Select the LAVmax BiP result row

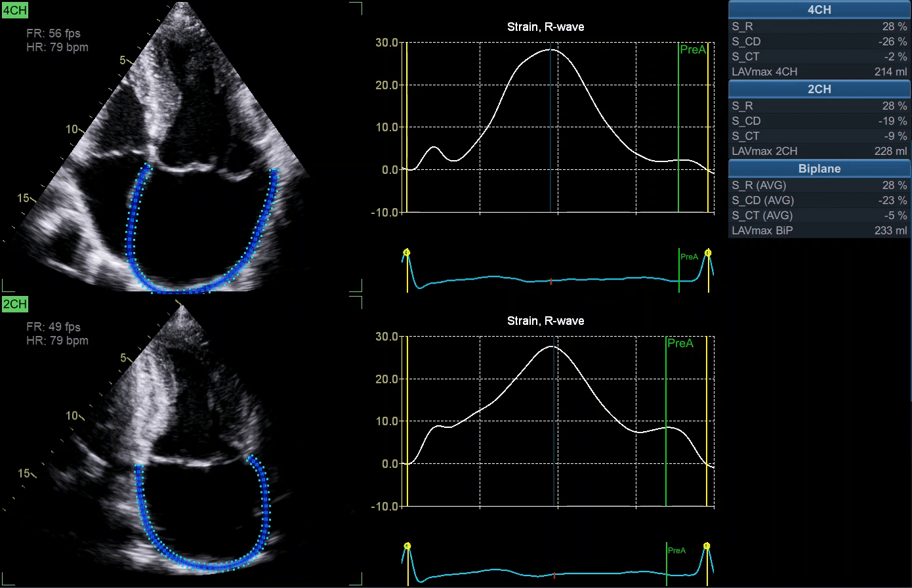[x=819, y=230]
